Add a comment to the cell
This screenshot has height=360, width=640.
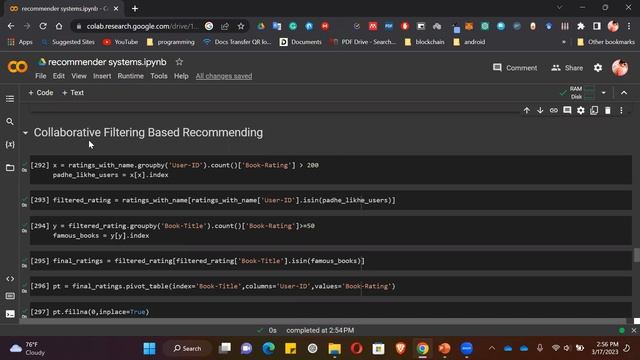[x=567, y=110]
